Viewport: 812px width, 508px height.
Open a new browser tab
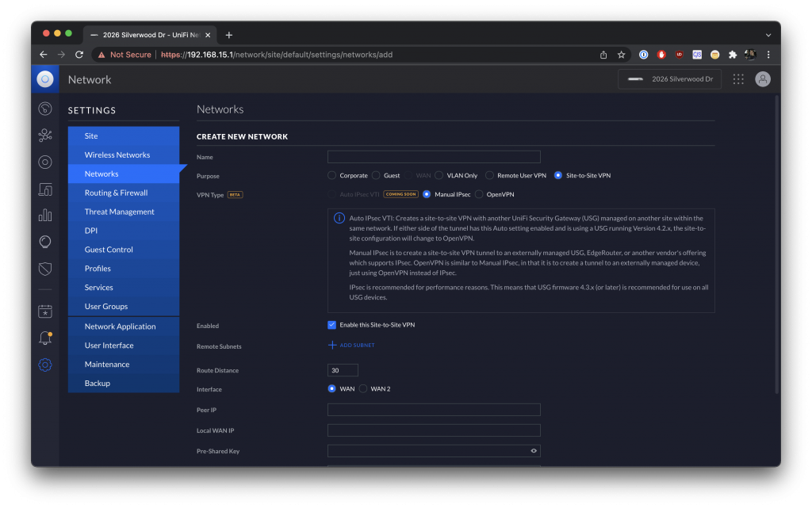(229, 35)
